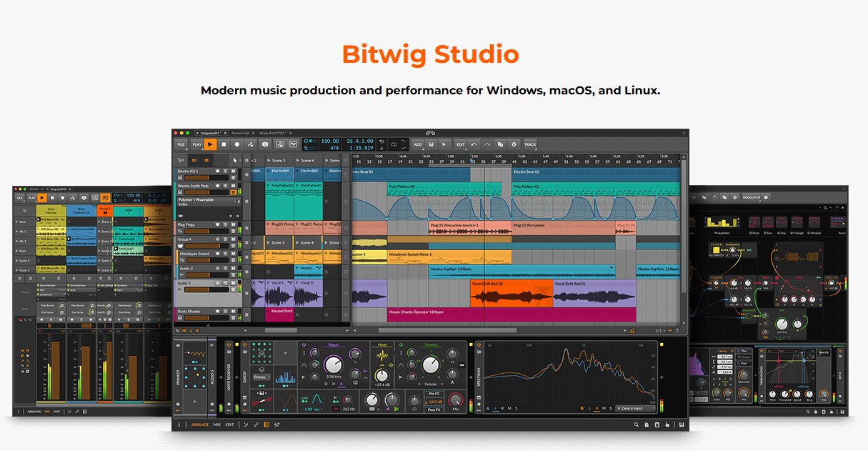Collapse the Group 4 track folder
The height and width of the screenshot is (451, 868).
180,246
